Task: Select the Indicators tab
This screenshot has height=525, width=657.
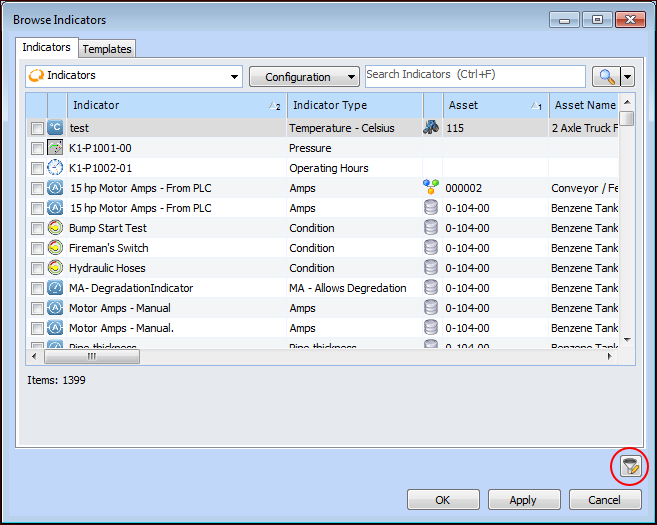Action: click(47, 47)
